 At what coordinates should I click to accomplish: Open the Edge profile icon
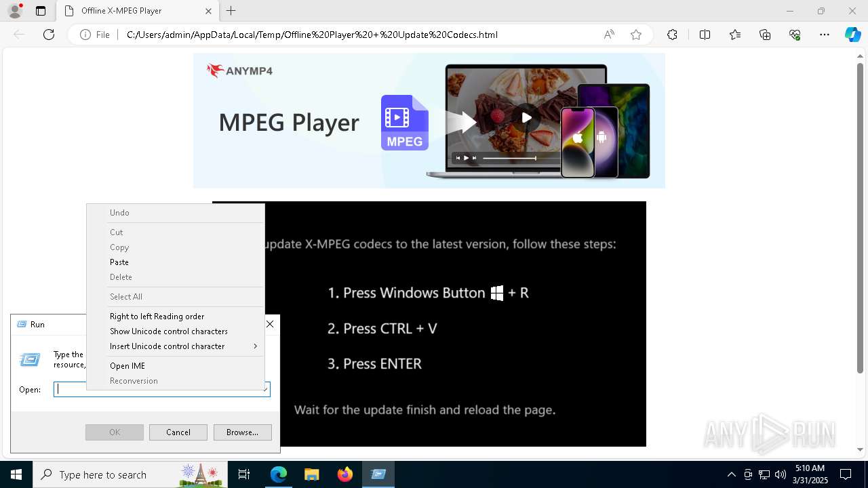click(14, 11)
